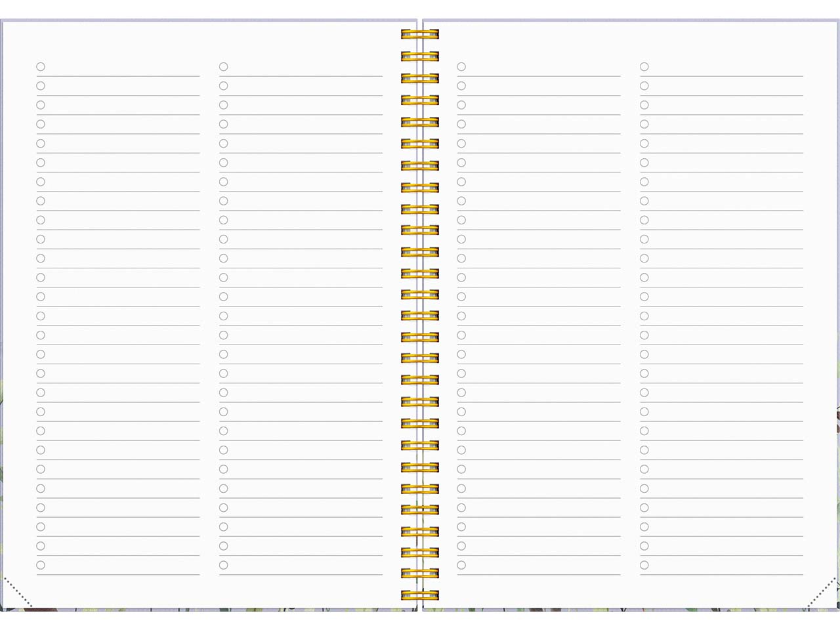Viewport: 840px width, 630px height.
Task: Click the topmost gold spiral binding ring
Action: (x=420, y=34)
